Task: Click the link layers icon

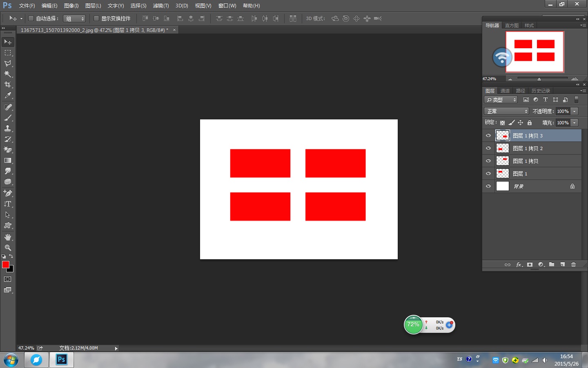Action: click(508, 265)
